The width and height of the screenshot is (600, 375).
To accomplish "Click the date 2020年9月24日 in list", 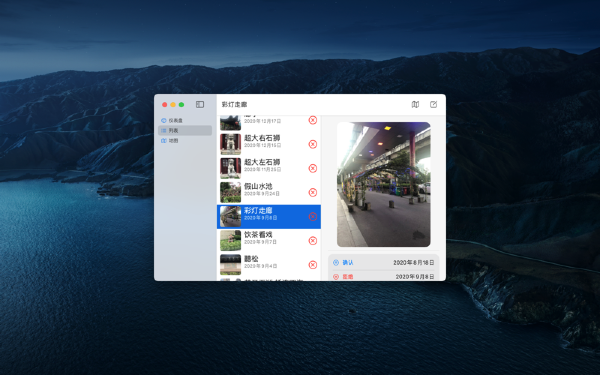I will pyautogui.click(x=262, y=194).
